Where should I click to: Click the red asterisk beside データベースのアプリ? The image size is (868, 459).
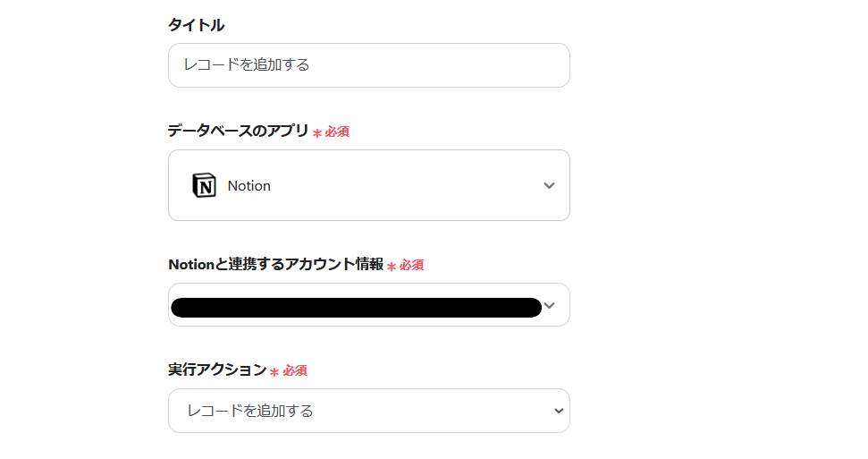(316, 133)
